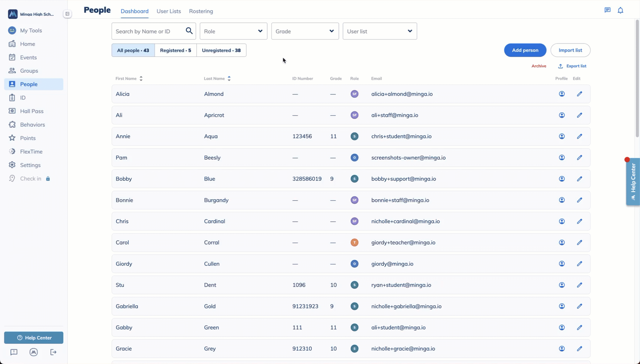Open profile for Ali Apricrot
The width and height of the screenshot is (640, 364).
[562, 115]
